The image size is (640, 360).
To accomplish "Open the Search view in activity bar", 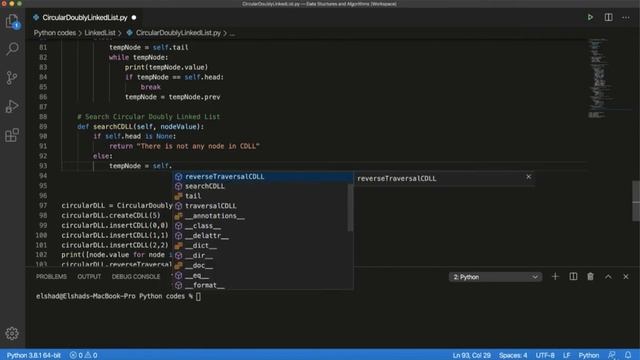I will [12, 49].
